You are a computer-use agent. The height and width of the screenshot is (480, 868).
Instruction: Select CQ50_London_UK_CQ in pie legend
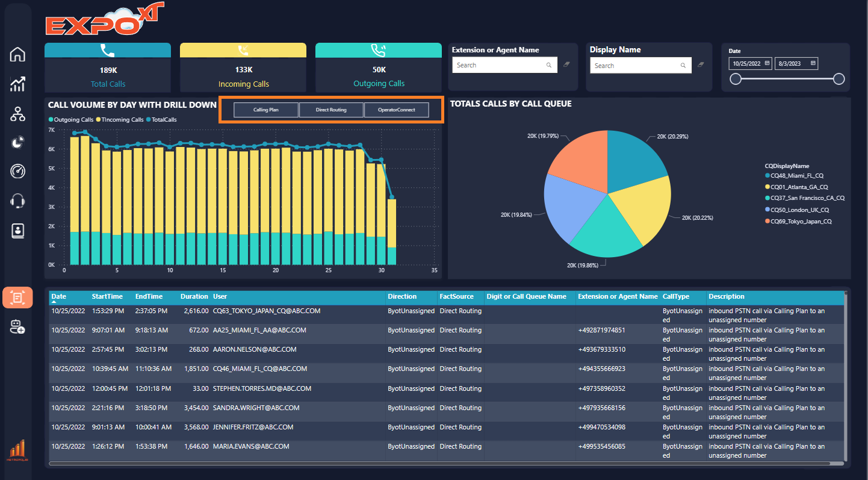[797, 210]
